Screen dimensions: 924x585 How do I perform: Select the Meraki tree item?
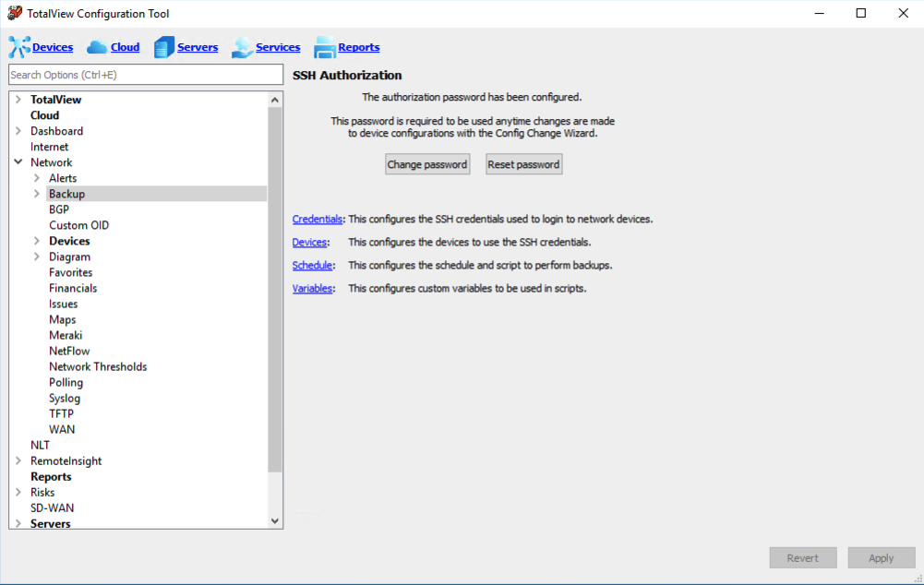pos(66,335)
